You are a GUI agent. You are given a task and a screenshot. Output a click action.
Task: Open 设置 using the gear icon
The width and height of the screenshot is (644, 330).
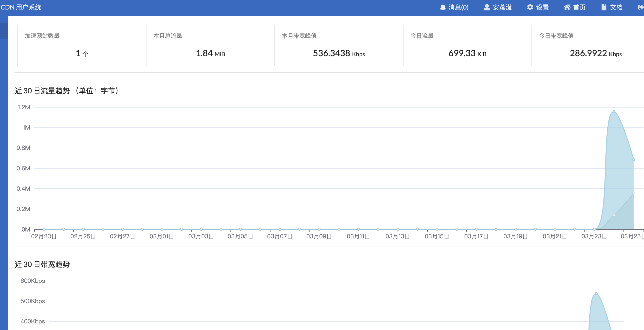(x=530, y=7)
